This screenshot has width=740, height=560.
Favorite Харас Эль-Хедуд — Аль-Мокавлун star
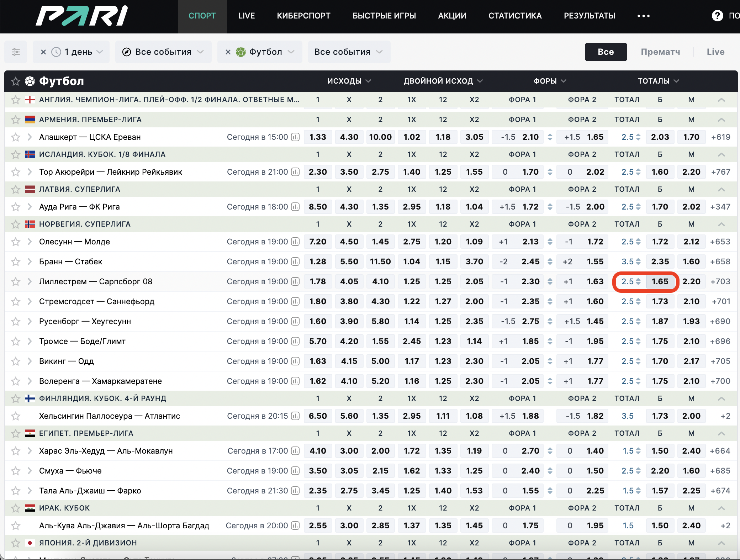coord(15,451)
